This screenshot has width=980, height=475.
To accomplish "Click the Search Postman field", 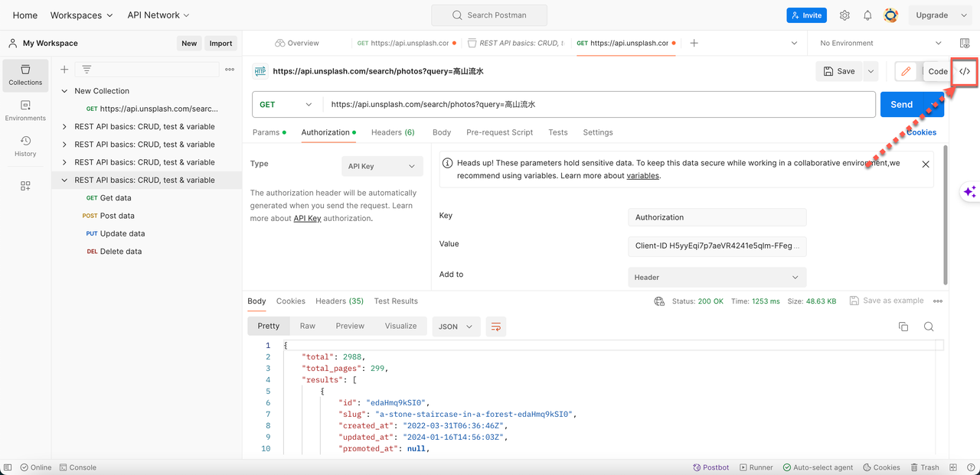I will [489, 15].
